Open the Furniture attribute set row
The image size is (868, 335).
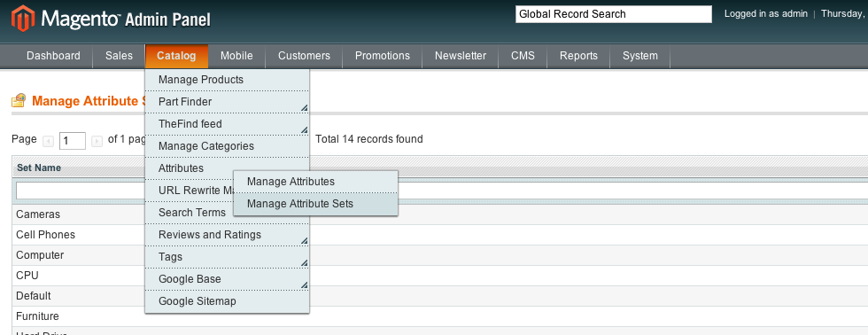[x=440, y=316]
